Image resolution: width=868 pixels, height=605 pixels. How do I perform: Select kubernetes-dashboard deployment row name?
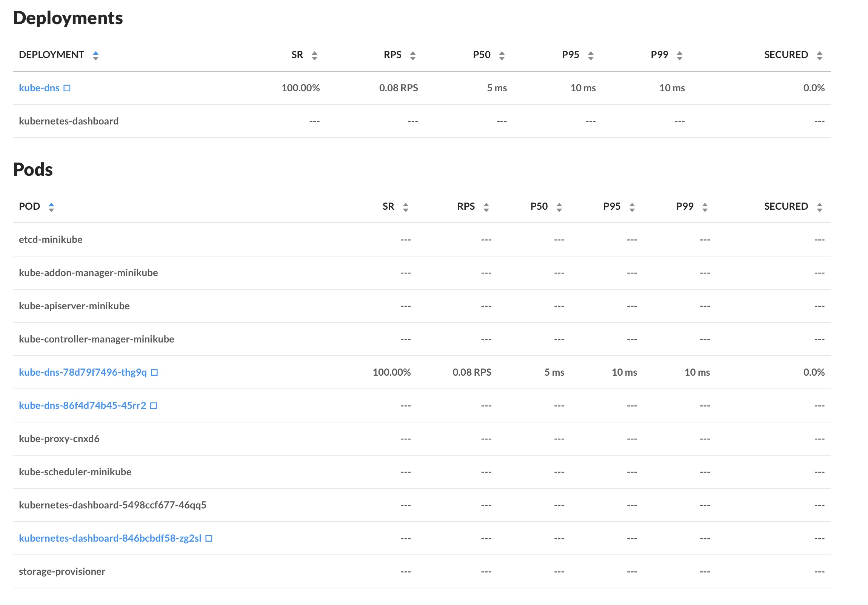click(x=69, y=121)
